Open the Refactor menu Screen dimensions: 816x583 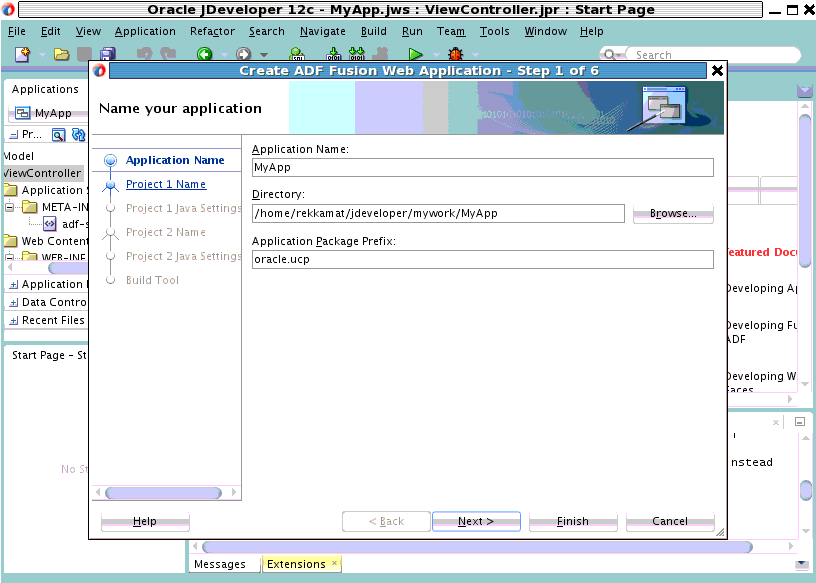pyautogui.click(x=212, y=31)
